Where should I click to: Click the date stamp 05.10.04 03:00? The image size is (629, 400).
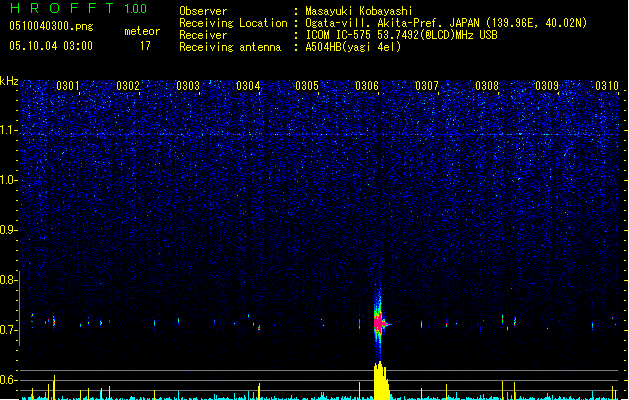click(x=49, y=46)
